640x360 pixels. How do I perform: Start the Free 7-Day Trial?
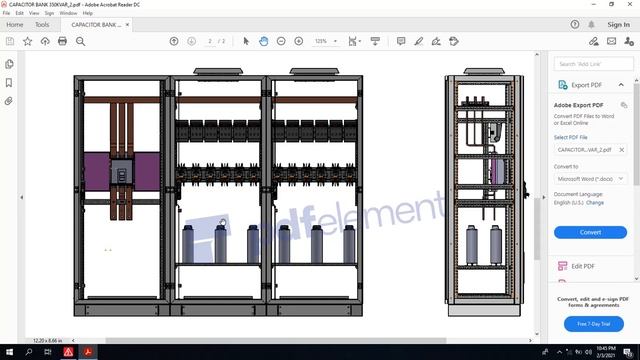click(593, 324)
